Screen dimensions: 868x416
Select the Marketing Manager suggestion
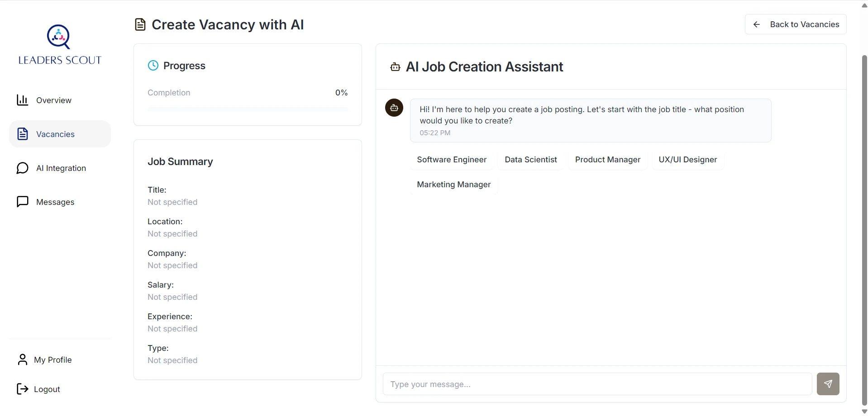pyautogui.click(x=453, y=184)
